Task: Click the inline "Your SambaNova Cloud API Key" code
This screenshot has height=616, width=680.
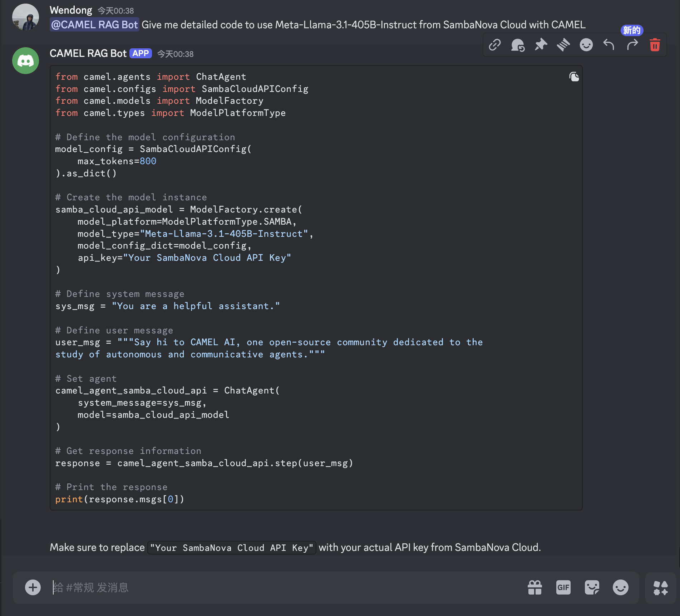Action: (x=232, y=548)
